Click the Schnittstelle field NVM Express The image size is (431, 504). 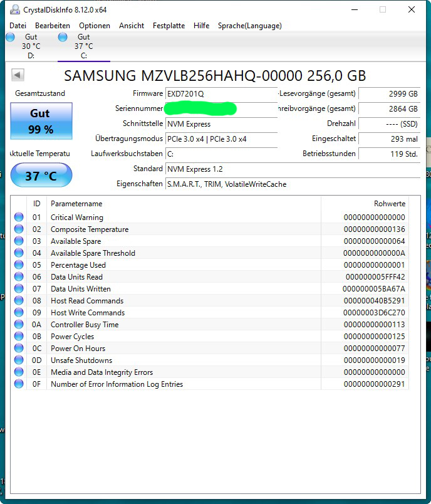pos(221,124)
